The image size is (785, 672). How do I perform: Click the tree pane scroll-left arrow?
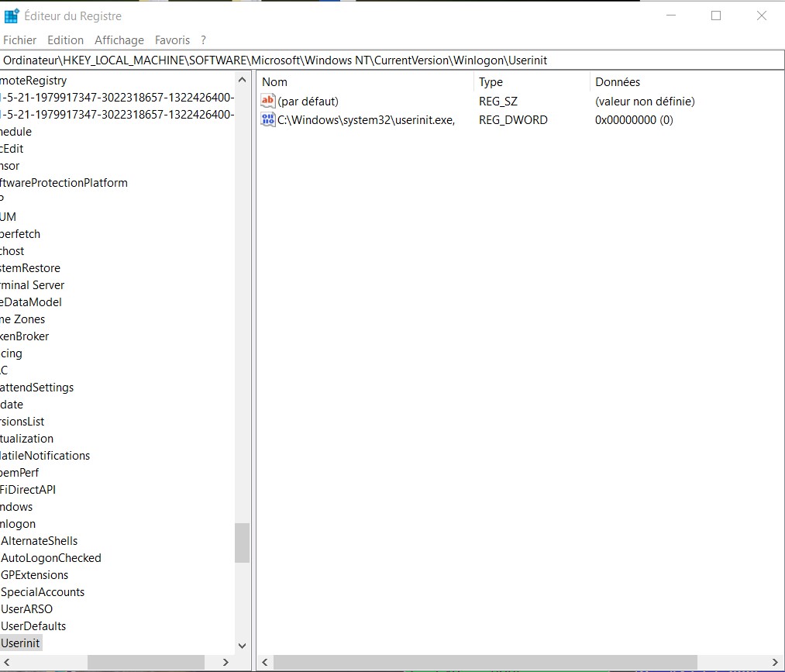[6, 662]
